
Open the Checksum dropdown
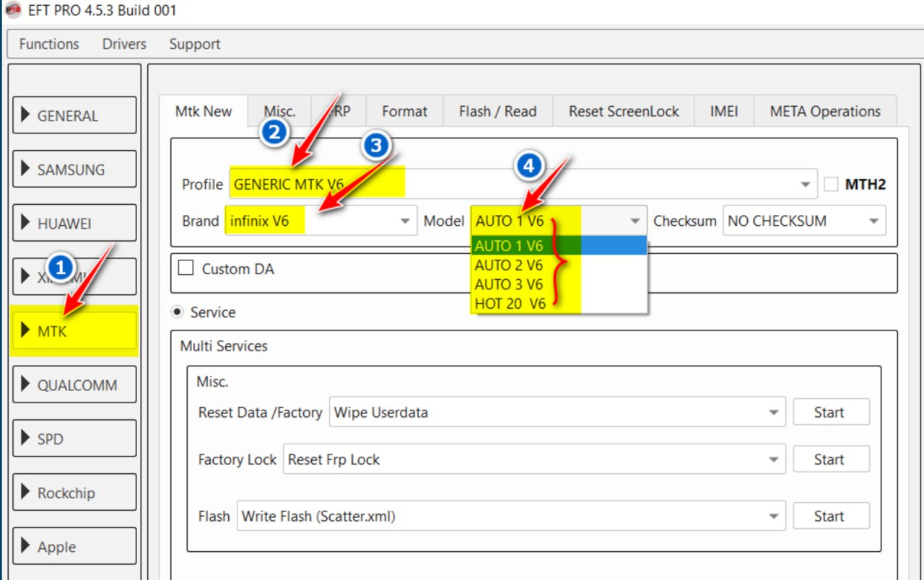[804, 221]
